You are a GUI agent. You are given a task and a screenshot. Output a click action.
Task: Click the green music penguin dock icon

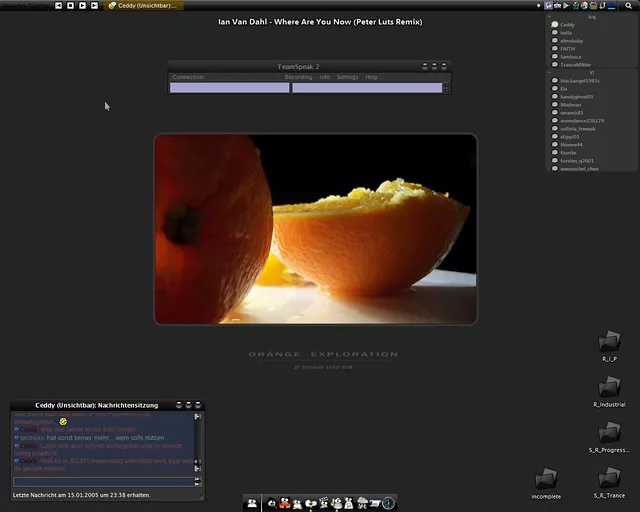pyautogui.click(x=336, y=503)
